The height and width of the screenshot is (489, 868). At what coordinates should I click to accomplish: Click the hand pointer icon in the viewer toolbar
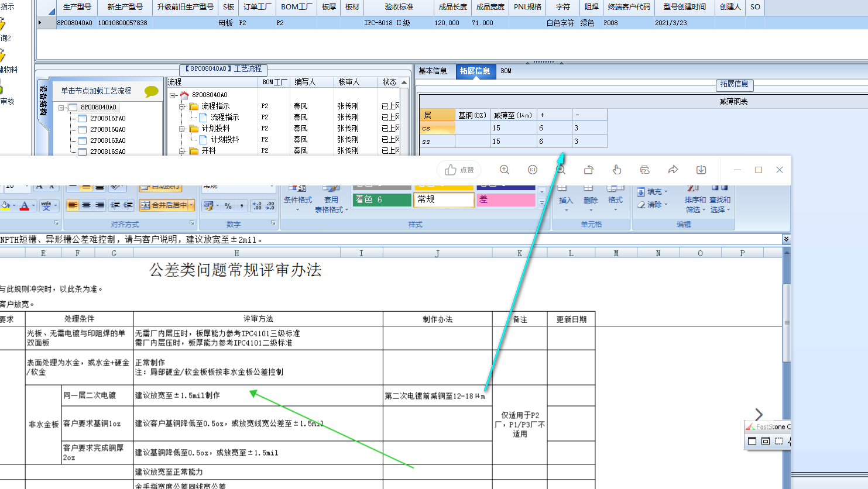click(617, 170)
